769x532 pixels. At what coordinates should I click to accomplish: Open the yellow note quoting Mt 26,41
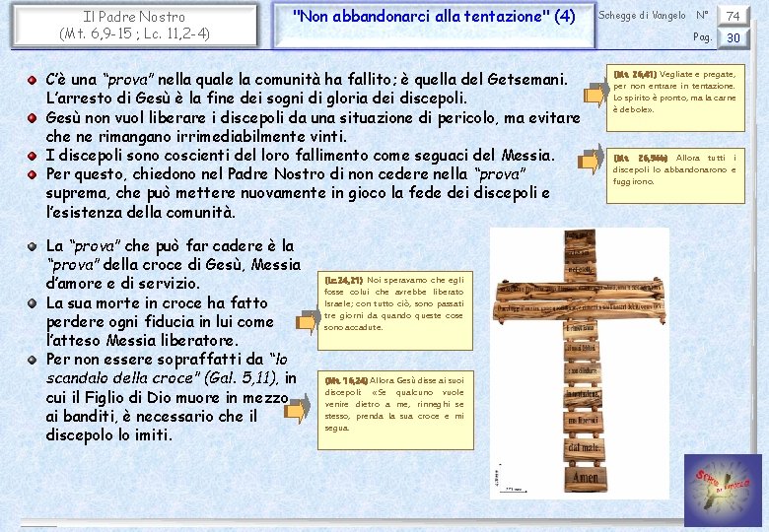(x=675, y=98)
